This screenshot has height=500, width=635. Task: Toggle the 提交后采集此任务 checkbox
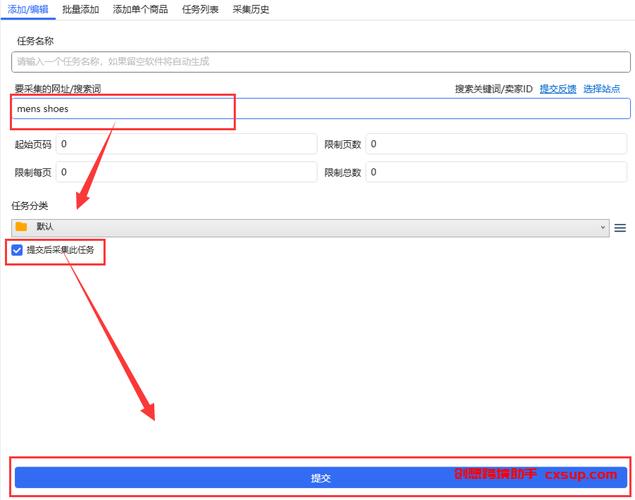(17, 250)
